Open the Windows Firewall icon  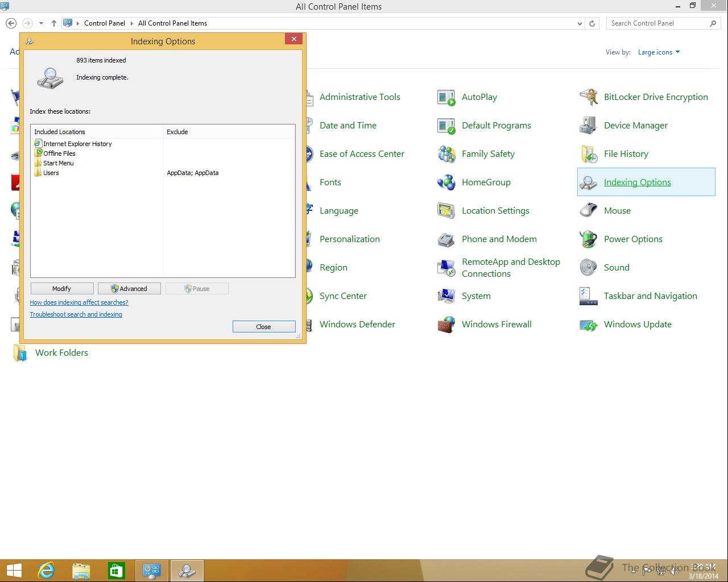point(446,325)
